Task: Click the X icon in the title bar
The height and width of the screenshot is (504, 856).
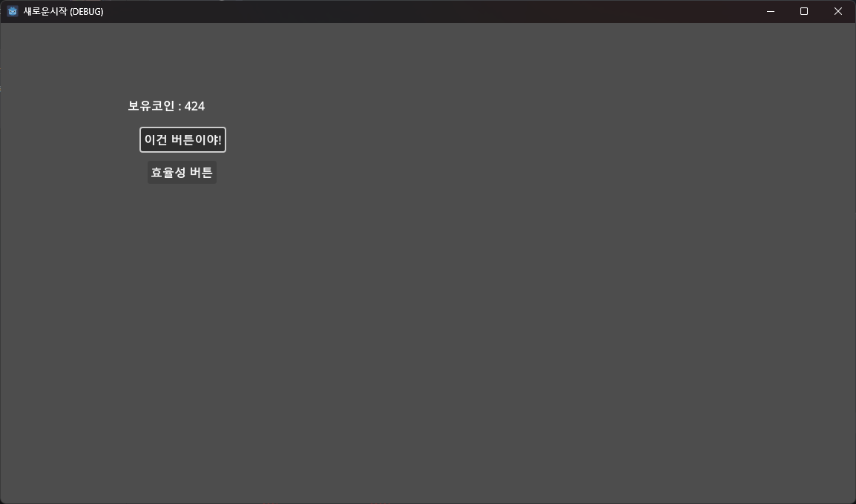Action: [x=838, y=11]
